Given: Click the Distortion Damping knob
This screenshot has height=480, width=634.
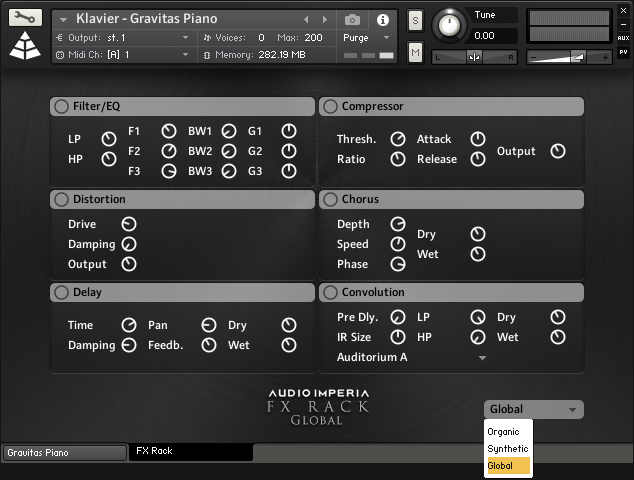Looking at the screenshot, I should click(x=129, y=244).
